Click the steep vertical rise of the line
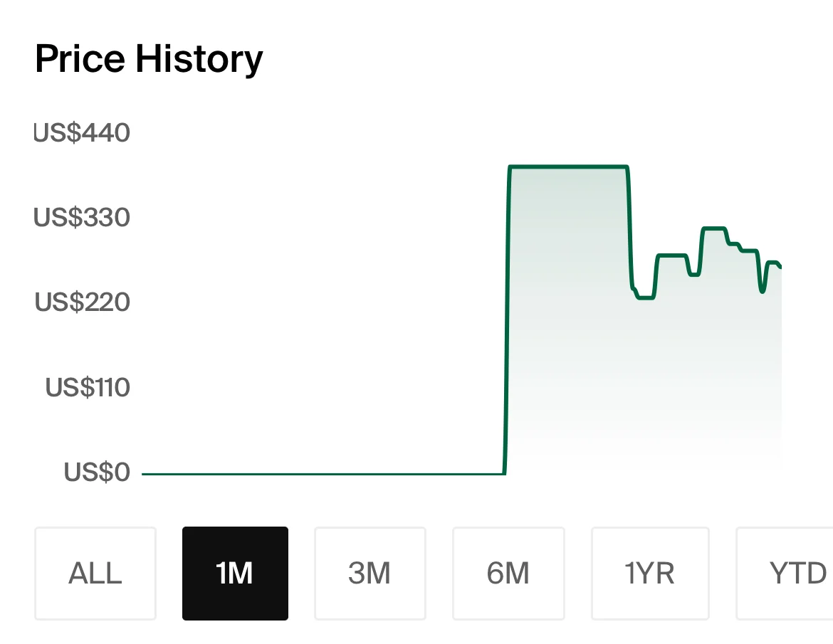This screenshot has width=833, height=644. click(x=507, y=320)
